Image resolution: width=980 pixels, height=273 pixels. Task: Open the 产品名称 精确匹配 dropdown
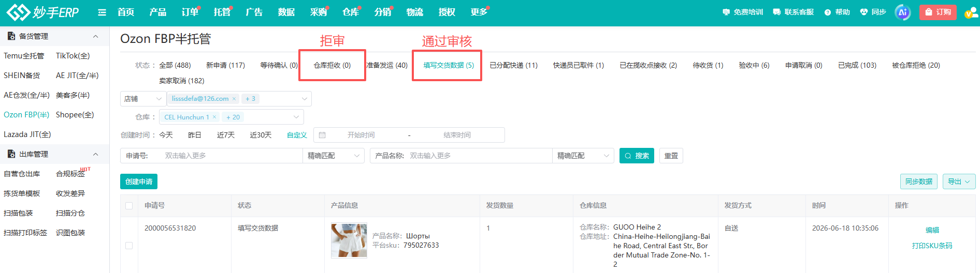[x=583, y=156]
